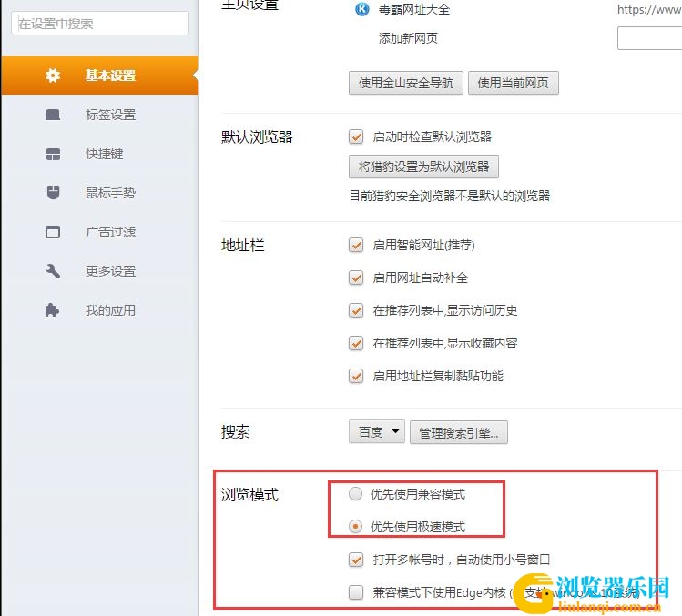
Task: Toggle 在推荐列表中,显示访问历史 checkbox
Action: pyautogui.click(x=356, y=310)
